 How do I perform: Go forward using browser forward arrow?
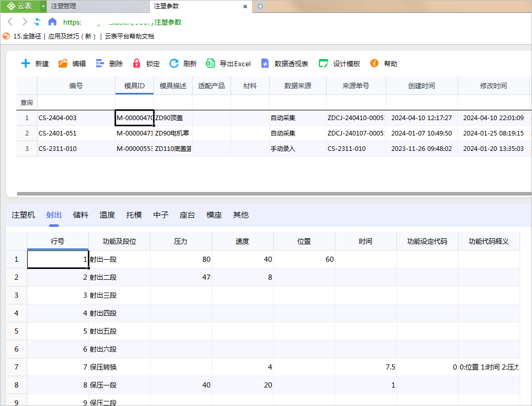[25, 22]
